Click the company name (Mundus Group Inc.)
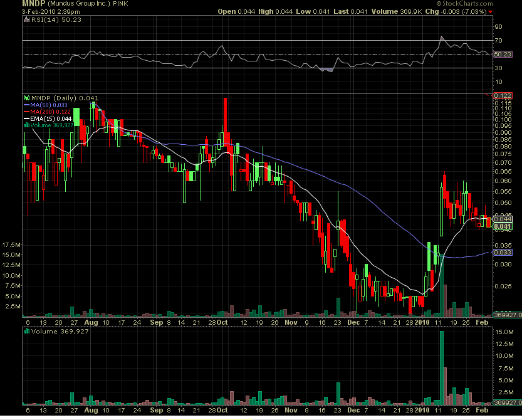This screenshot has height=420, width=522. click(x=78, y=4)
